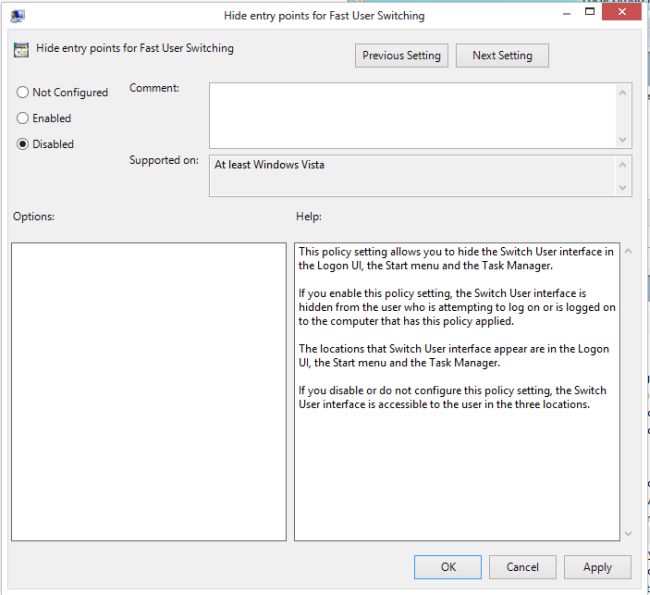Image resolution: width=650 pixels, height=595 pixels.
Task: Click the 'If you enable this policy setting' paragraph
Action: click(457, 307)
